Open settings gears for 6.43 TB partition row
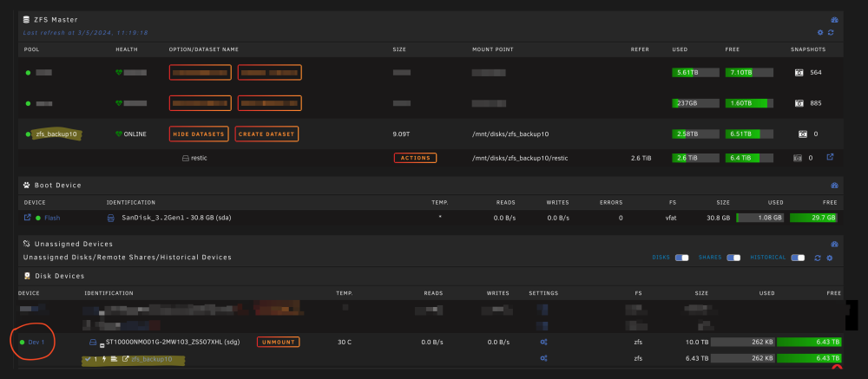The image size is (868, 379). [543, 358]
